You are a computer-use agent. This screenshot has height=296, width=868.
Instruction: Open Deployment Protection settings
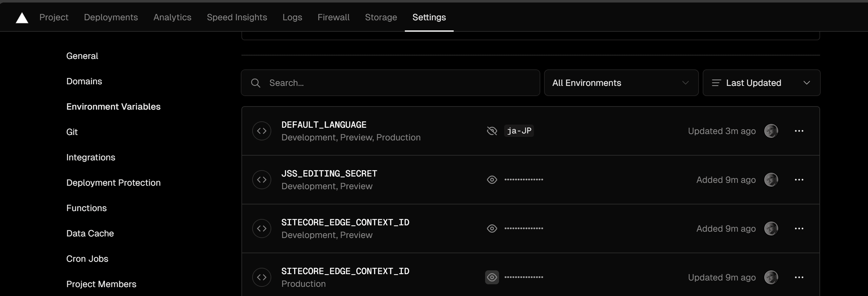pyautogui.click(x=113, y=183)
